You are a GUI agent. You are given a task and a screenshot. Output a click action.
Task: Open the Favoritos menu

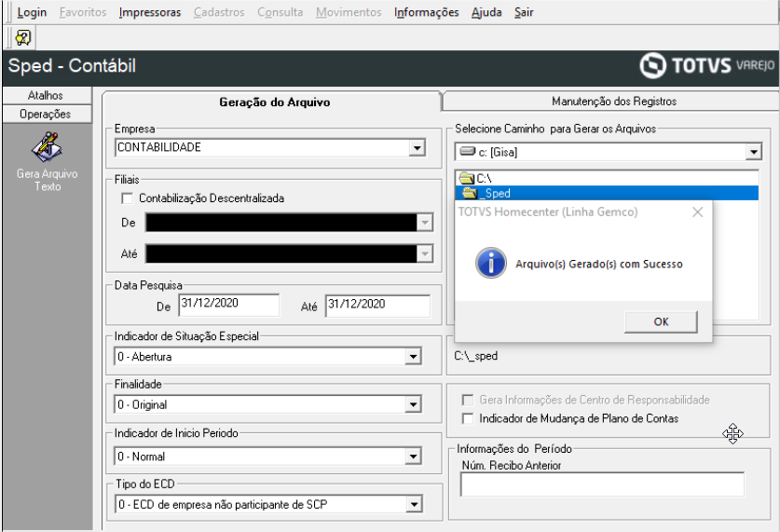click(83, 12)
